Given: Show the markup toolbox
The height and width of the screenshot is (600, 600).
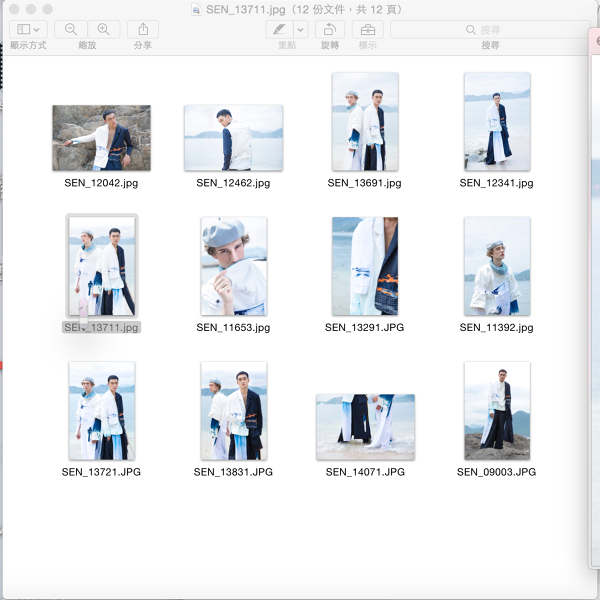Looking at the screenshot, I should click(368, 29).
